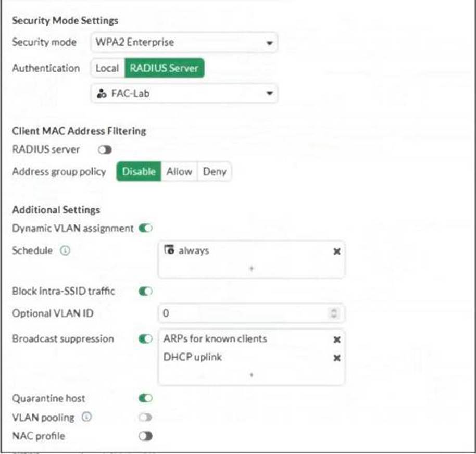Click the 'always' schedule clock icon
This screenshot has height=454, width=476.
(169, 250)
